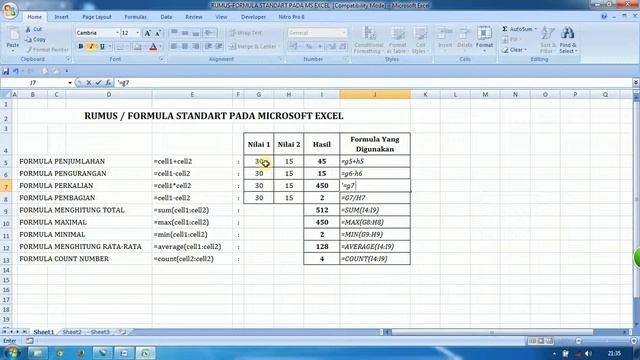The height and width of the screenshot is (360, 640).
Task: Open Font group dialog launcher
Action: pos(162,60)
